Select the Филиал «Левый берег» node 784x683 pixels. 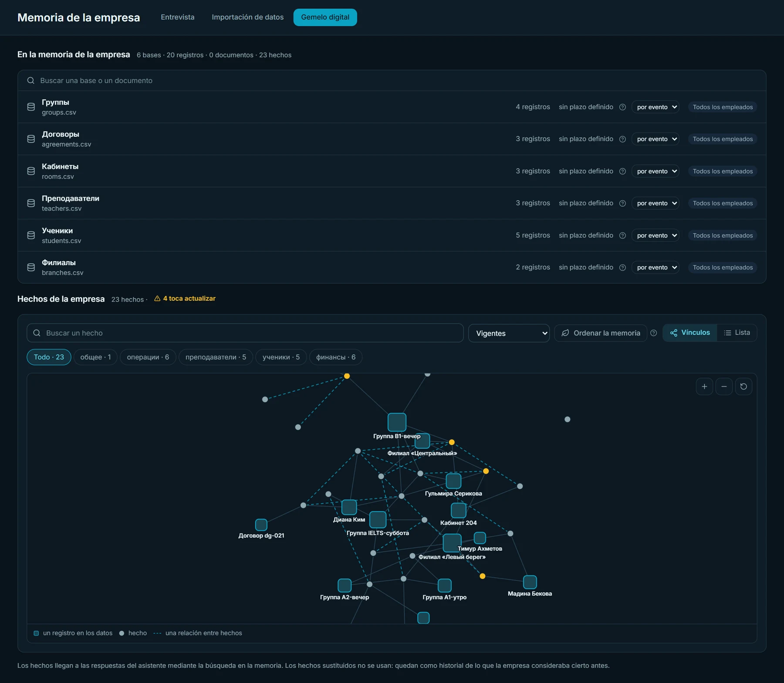coord(452,543)
